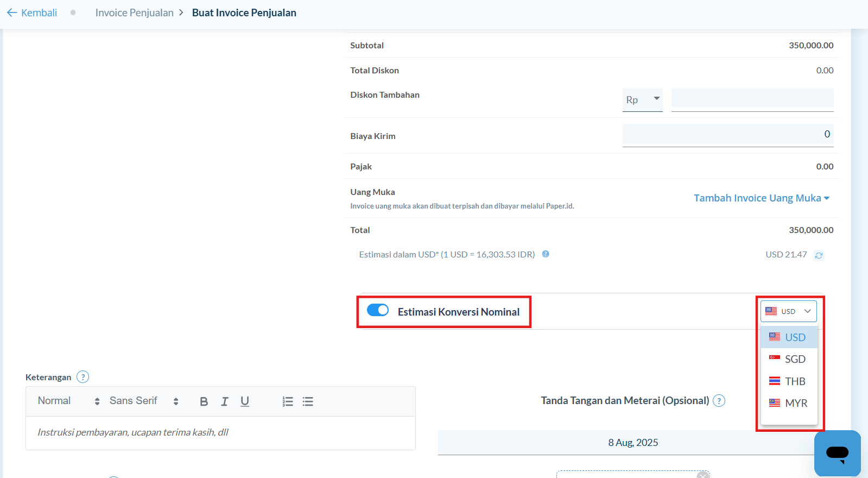Open the Normal text size dropdown
This screenshot has height=478, width=868.
68,401
